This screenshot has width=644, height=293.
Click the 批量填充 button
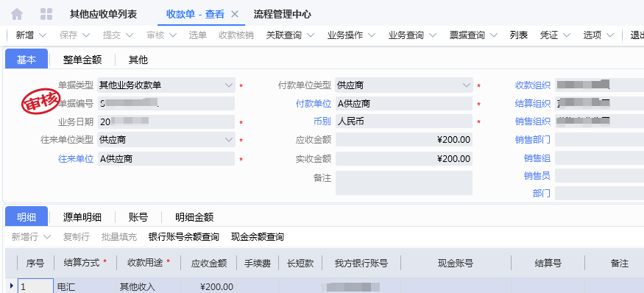(x=119, y=237)
